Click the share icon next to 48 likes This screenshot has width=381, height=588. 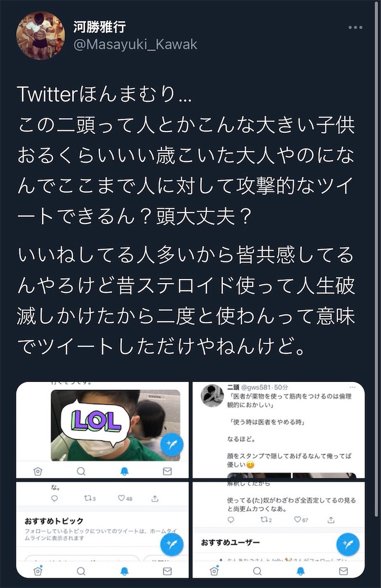click(155, 498)
